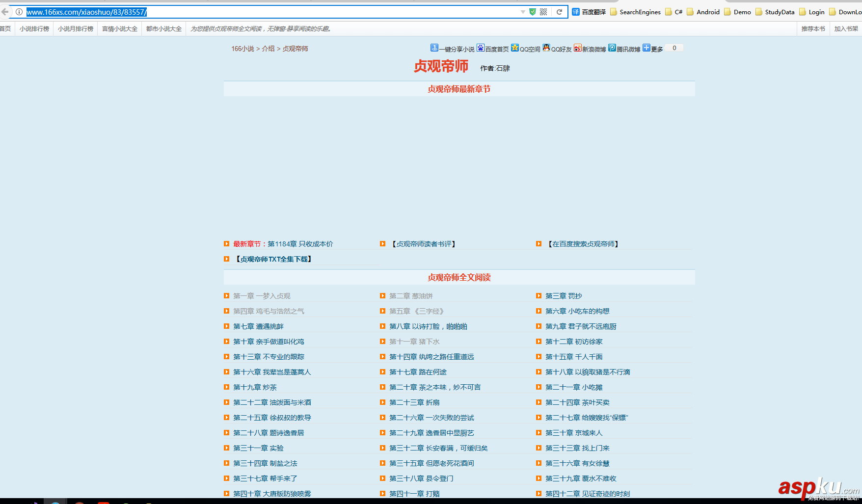Open chapter 第六章 小吃车的构想

[577, 311]
